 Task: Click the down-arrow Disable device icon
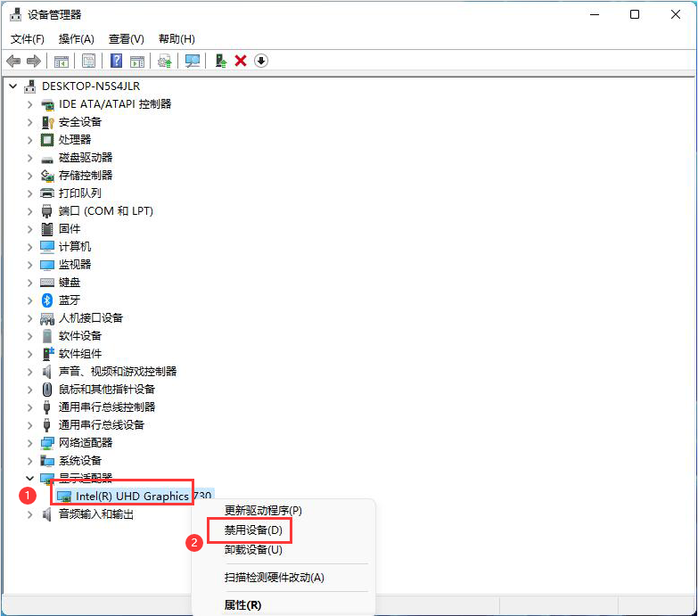click(261, 61)
